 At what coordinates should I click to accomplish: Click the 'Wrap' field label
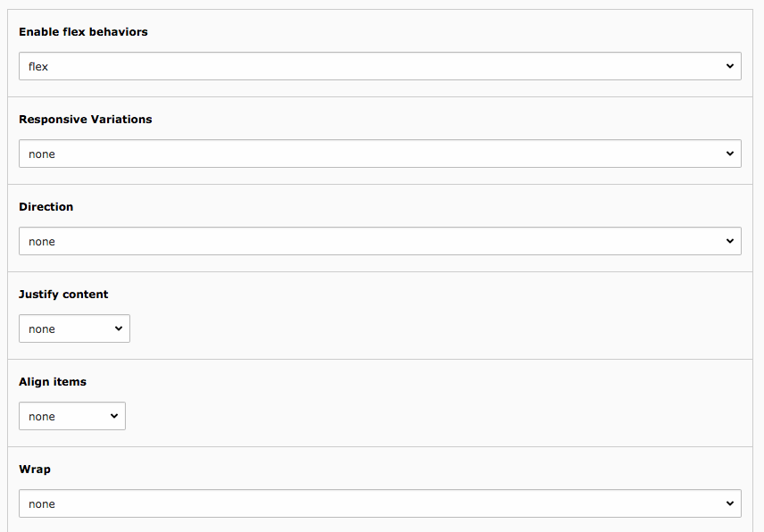coord(35,470)
